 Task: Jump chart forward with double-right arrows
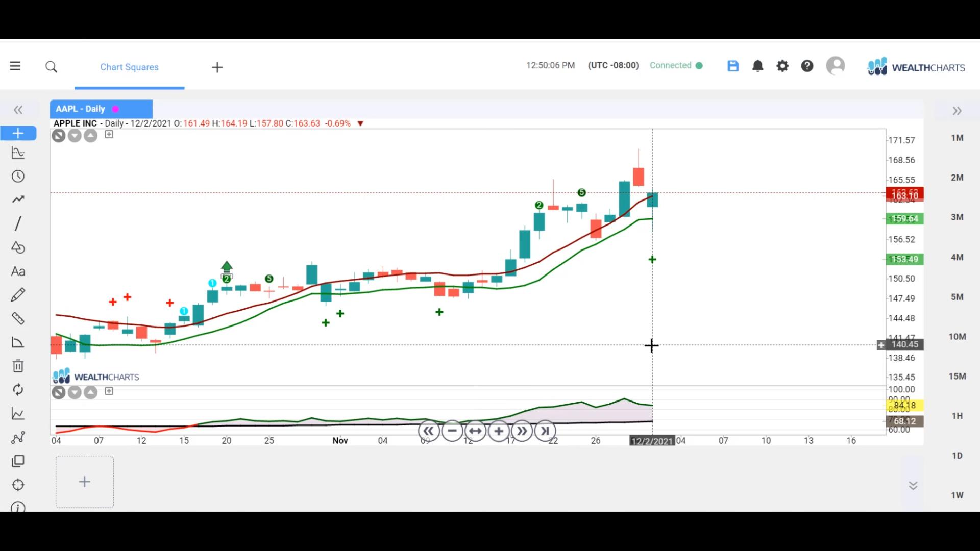[x=522, y=431]
